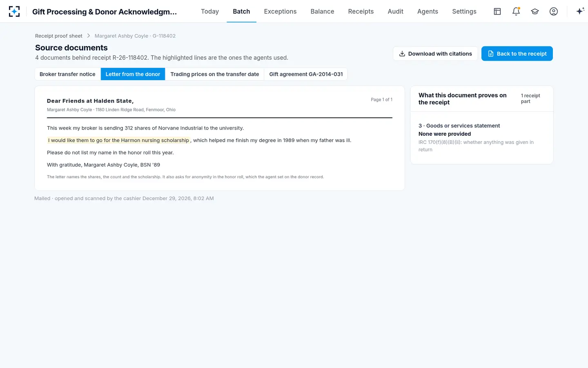Screen dimensions: 588x368
Task: Click the app title 'Gift Processing & Donor Acknowledgm...'
Action: point(105,12)
